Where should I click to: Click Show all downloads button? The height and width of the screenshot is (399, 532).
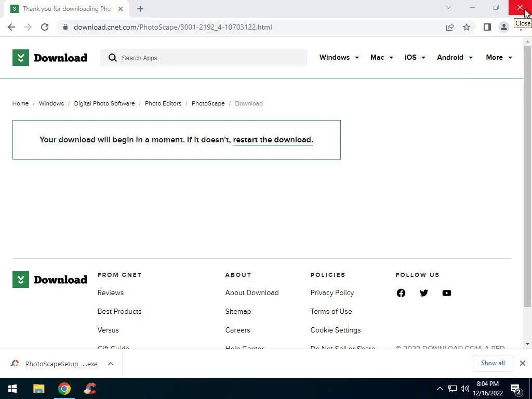coord(493,363)
